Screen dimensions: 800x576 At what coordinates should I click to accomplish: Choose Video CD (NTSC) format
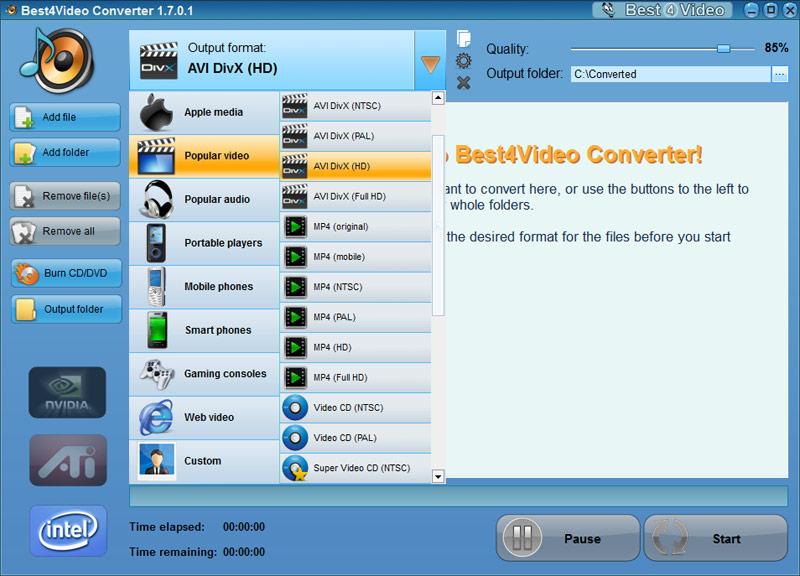coord(356,408)
